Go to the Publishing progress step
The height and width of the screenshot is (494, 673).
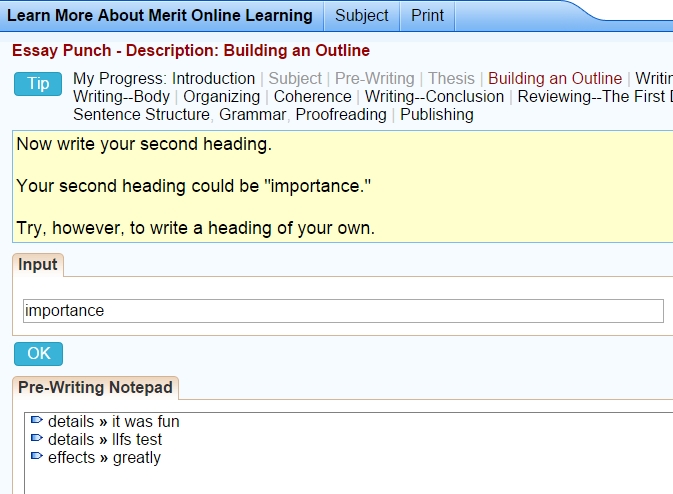click(x=437, y=115)
